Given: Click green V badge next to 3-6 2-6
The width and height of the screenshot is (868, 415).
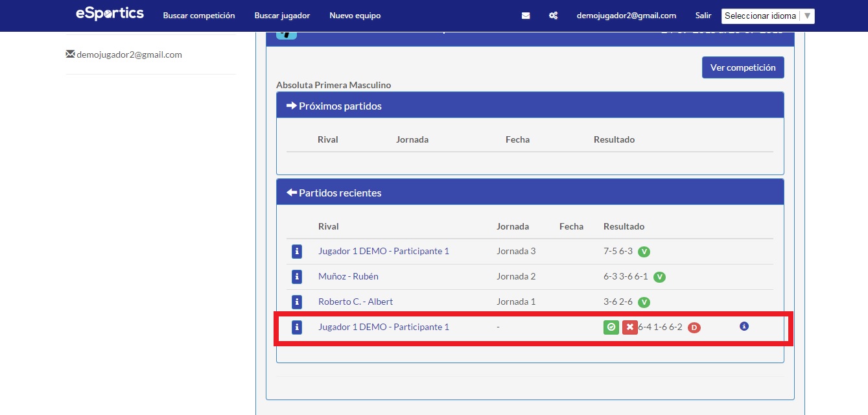Looking at the screenshot, I should pos(644,302).
